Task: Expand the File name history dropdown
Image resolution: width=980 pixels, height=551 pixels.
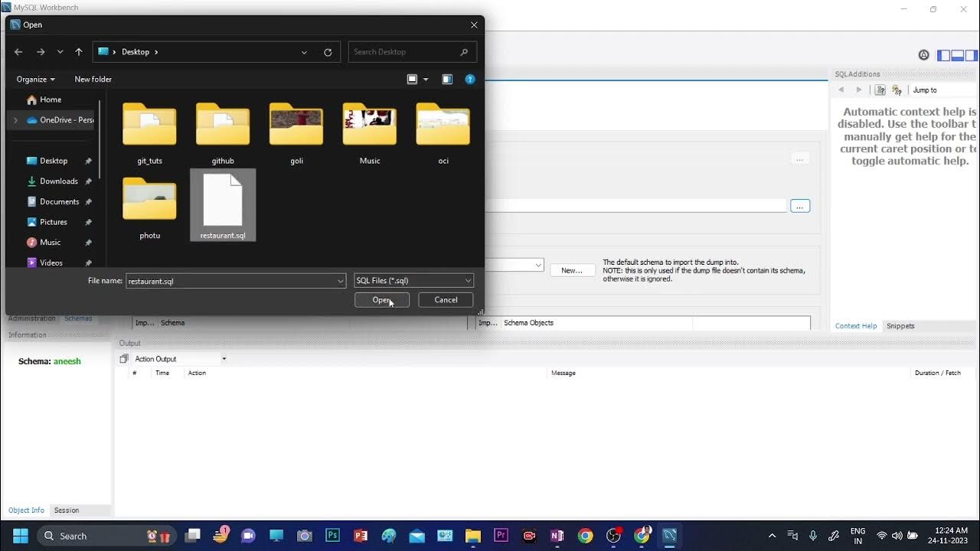Action: pos(341,281)
